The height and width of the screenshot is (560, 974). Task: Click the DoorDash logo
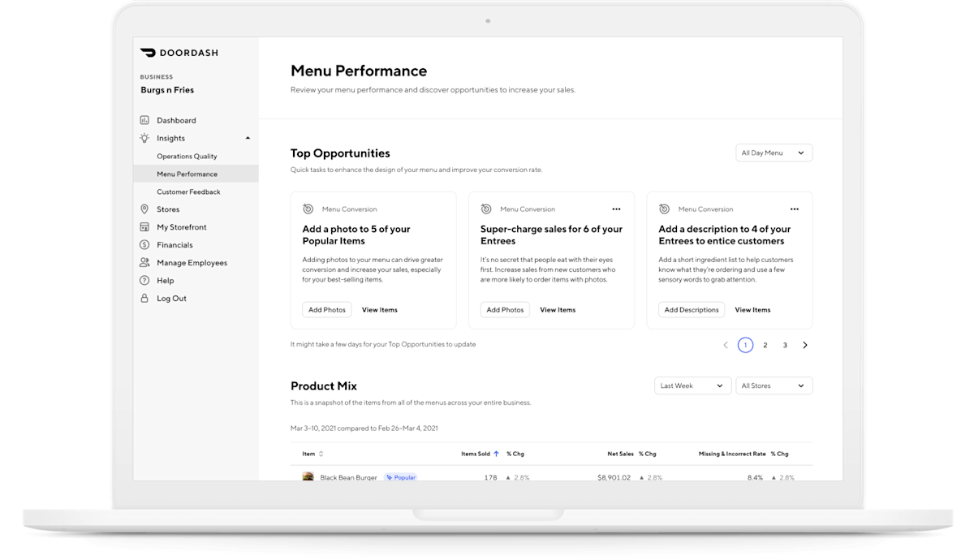click(179, 53)
